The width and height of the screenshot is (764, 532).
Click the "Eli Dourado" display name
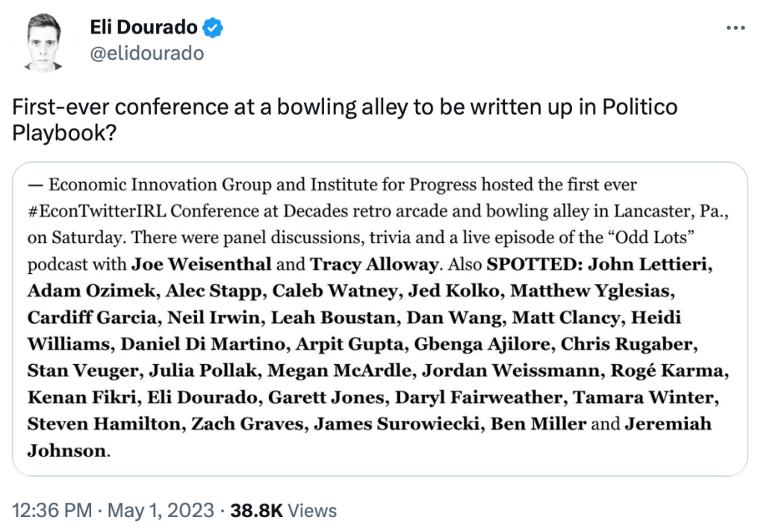point(143,28)
